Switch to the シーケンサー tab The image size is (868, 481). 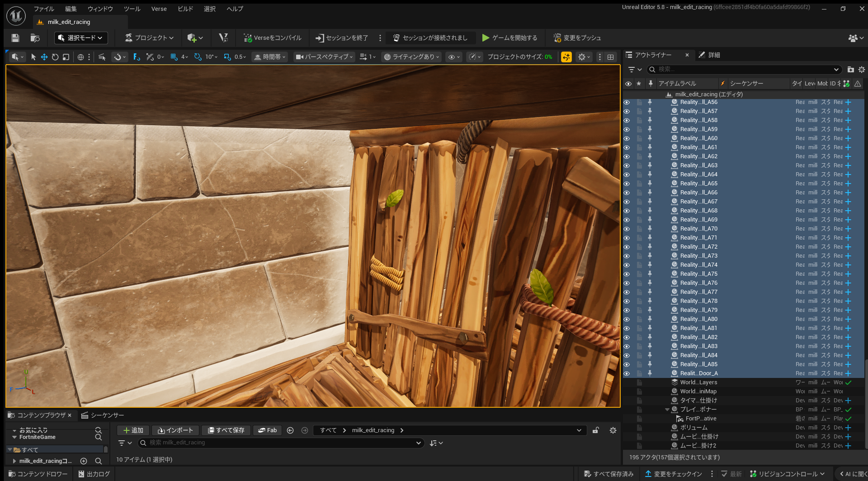103,415
